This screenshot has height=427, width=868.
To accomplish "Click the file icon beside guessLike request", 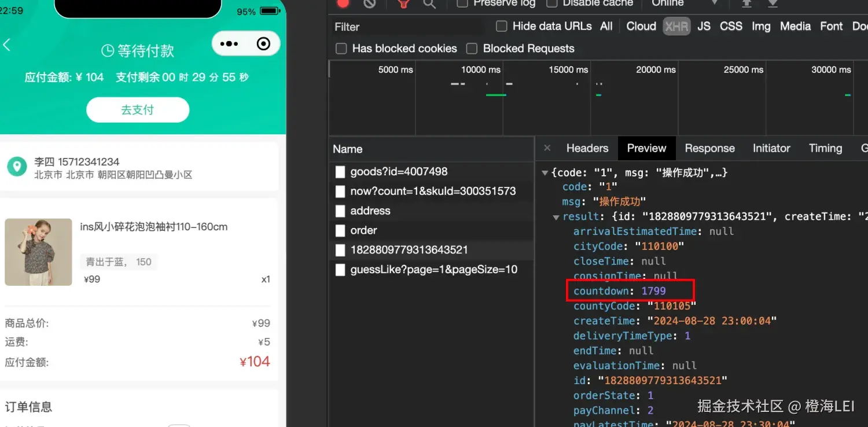I will pyautogui.click(x=340, y=270).
